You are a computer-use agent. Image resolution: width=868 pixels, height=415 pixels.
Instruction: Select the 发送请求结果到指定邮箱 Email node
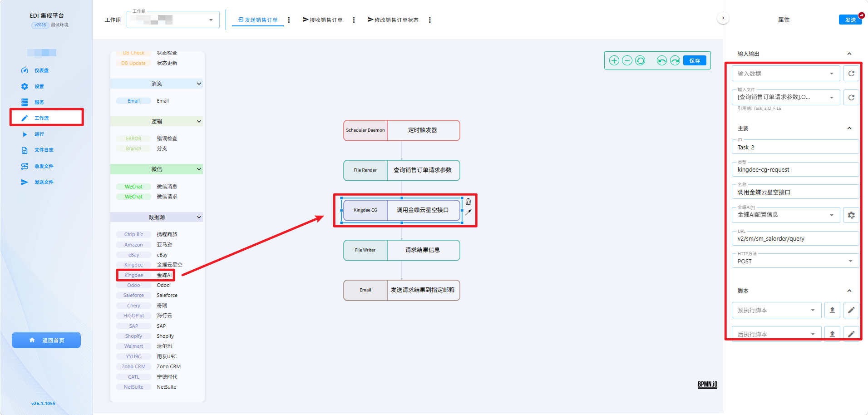point(402,290)
